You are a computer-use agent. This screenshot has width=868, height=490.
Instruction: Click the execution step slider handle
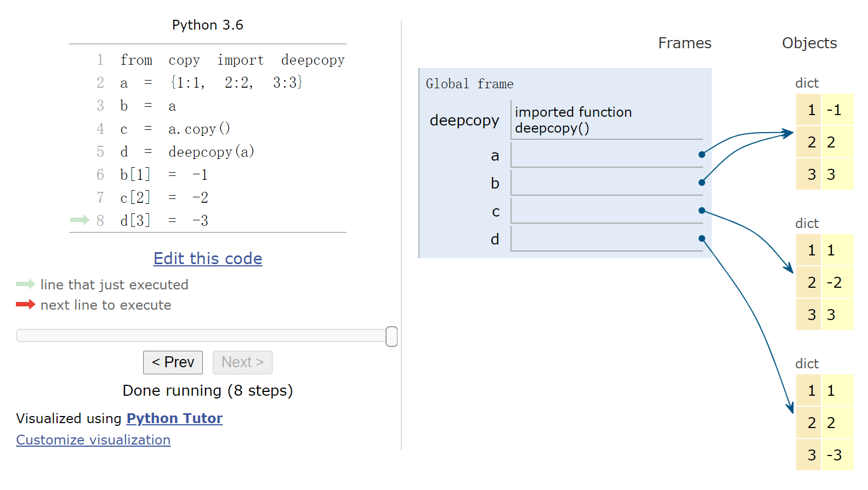392,336
